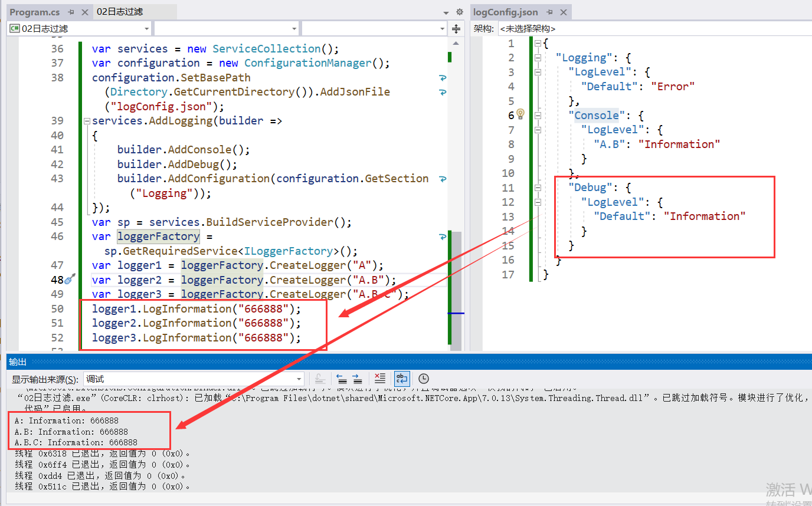
Task: Toggle word wrap in Output window
Action: click(x=402, y=379)
